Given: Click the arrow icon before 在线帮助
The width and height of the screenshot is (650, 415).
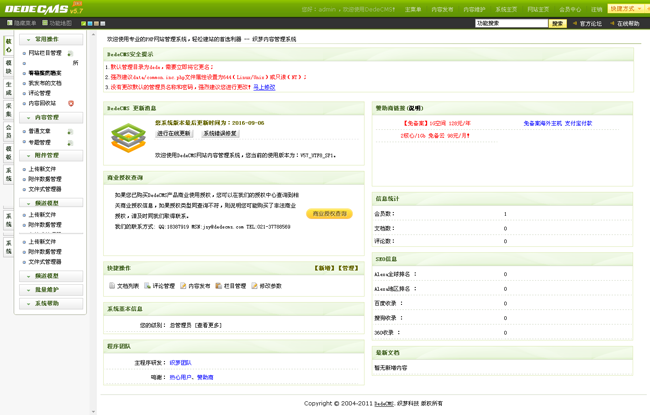Looking at the screenshot, I should 612,23.
